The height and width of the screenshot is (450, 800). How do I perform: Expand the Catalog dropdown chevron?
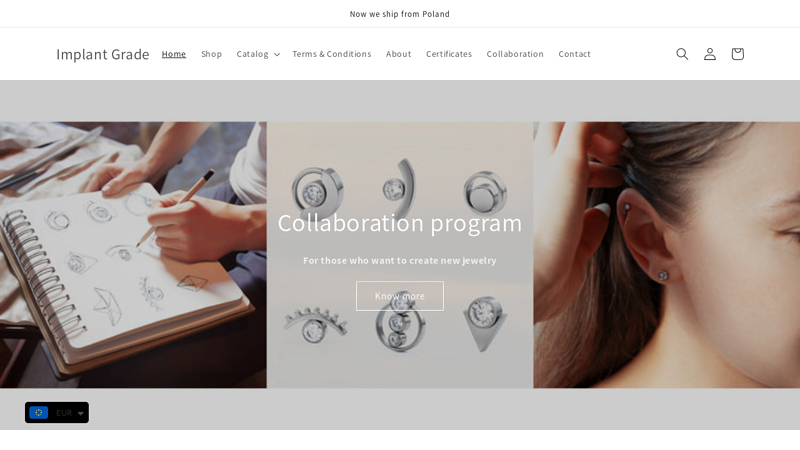277,54
